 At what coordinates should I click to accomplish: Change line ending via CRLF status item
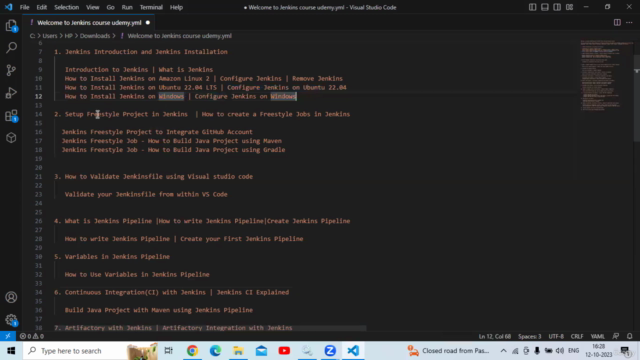coord(577,336)
